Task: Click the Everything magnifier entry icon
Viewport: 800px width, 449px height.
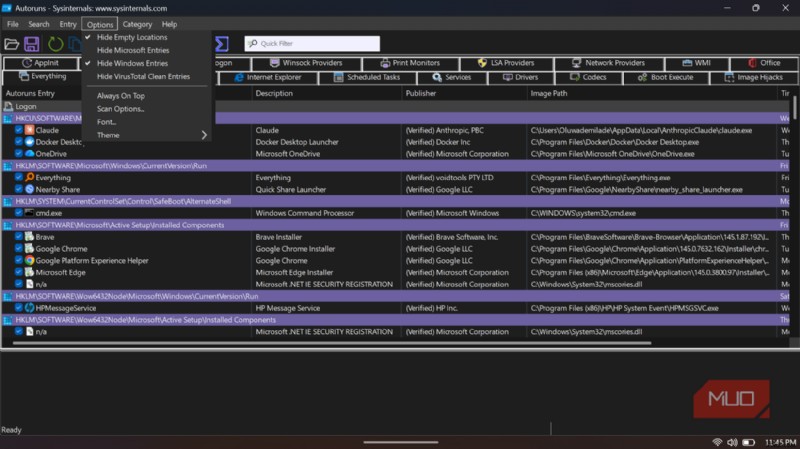Action: click(30, 178)
